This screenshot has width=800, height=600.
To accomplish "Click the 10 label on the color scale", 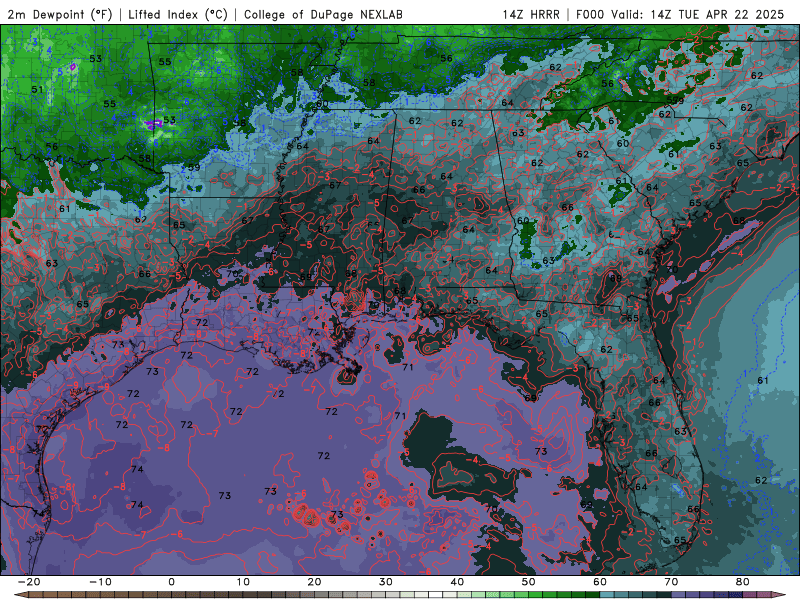I will (x=243, y=582).
